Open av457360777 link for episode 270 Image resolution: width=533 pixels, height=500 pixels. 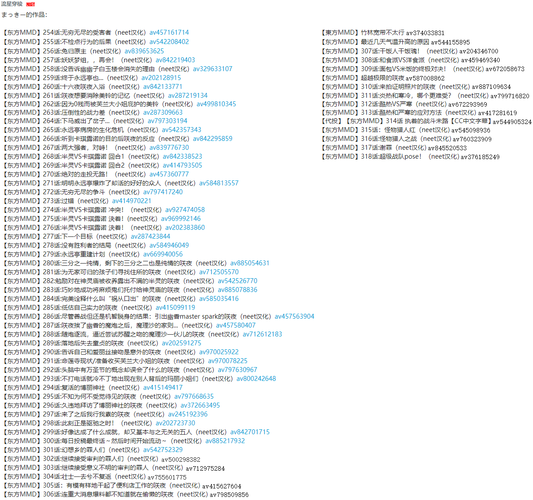pos(169,174)
